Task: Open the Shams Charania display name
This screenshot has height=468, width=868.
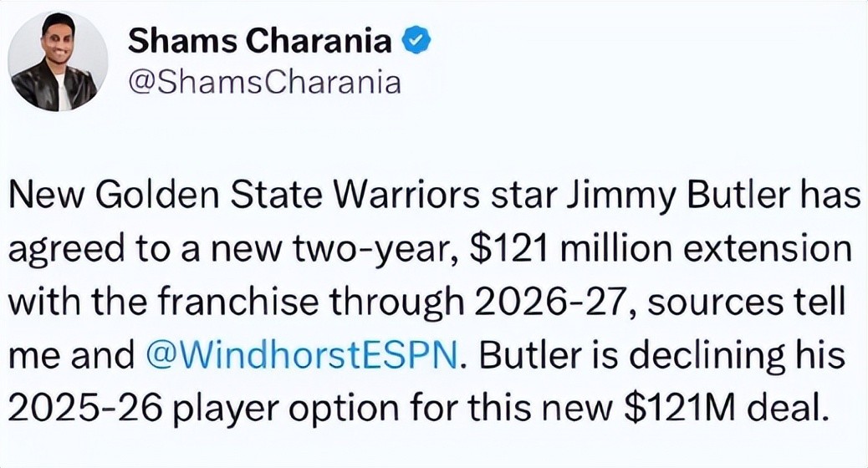Action: [x=262, y=40]
